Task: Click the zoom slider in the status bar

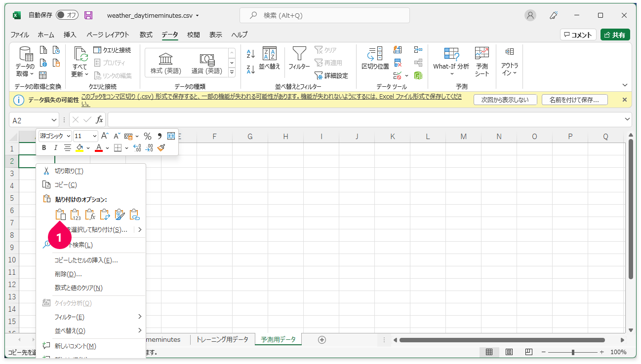Action: click(x=573, y=352)
